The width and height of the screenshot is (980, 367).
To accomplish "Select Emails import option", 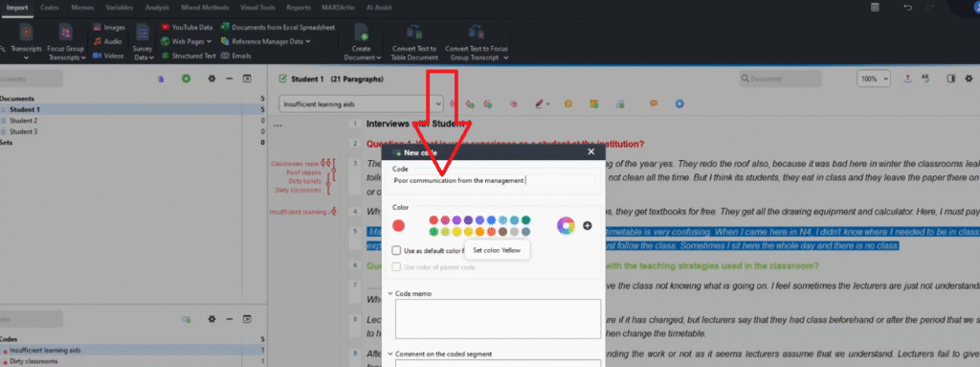I will (x=236, y=56).
